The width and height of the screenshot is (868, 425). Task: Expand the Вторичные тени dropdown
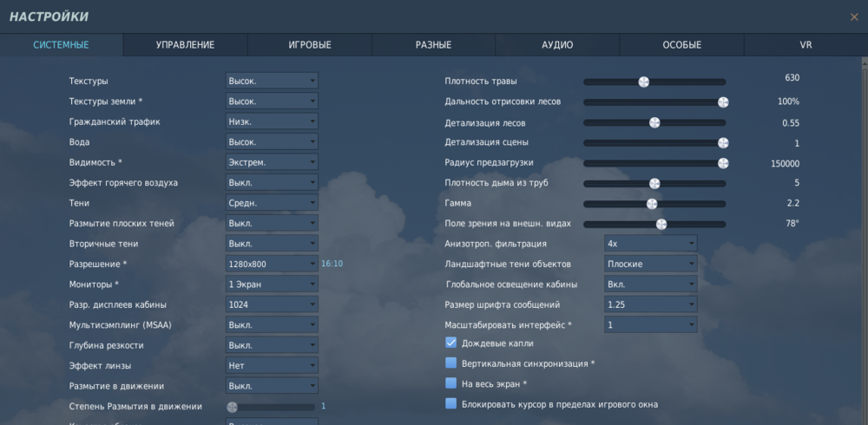coord(272,244)
